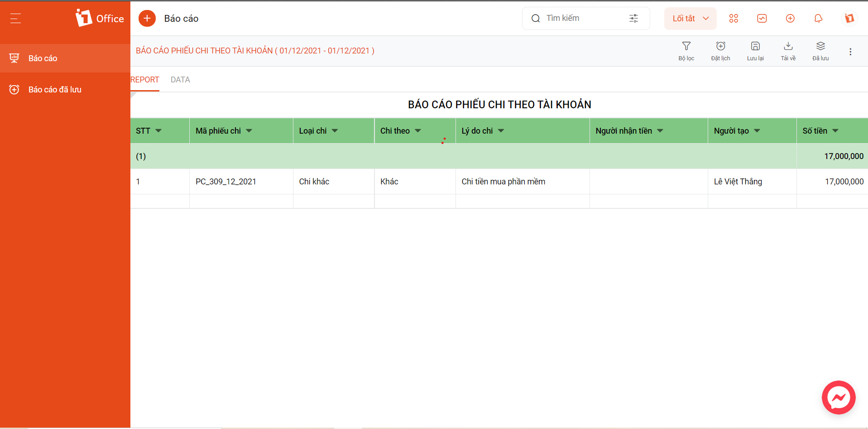
Task: Open the notification bell icon
Action: [x=818, y=19]
